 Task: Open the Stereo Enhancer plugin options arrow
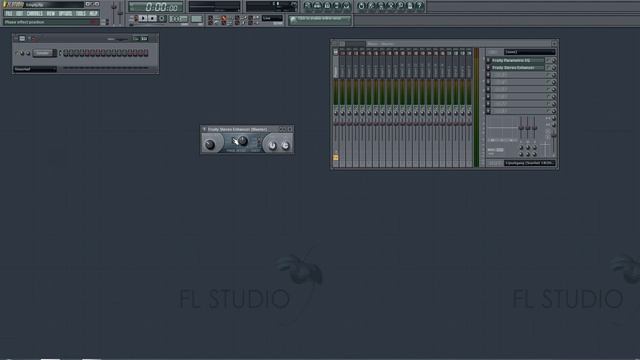click(x=204, y=129)
